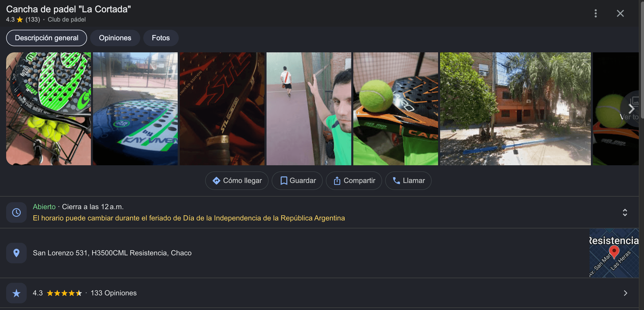This screenshot has width=644, height=310.
Task: Show next photos with the right arrow
Action: pyautogui.click(x=631, y=109)
